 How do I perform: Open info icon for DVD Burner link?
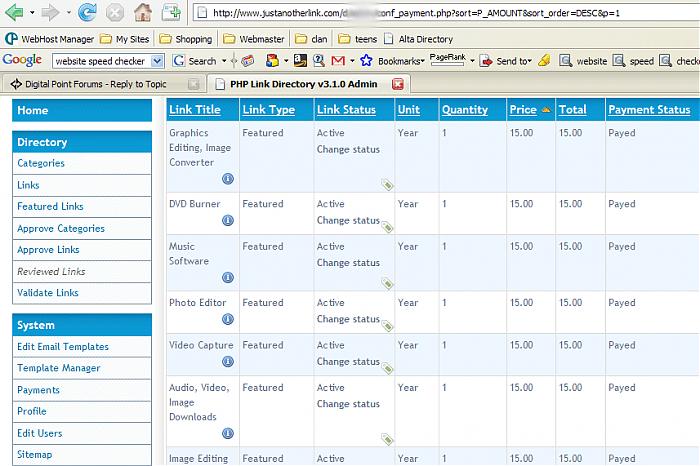point(228,221)
